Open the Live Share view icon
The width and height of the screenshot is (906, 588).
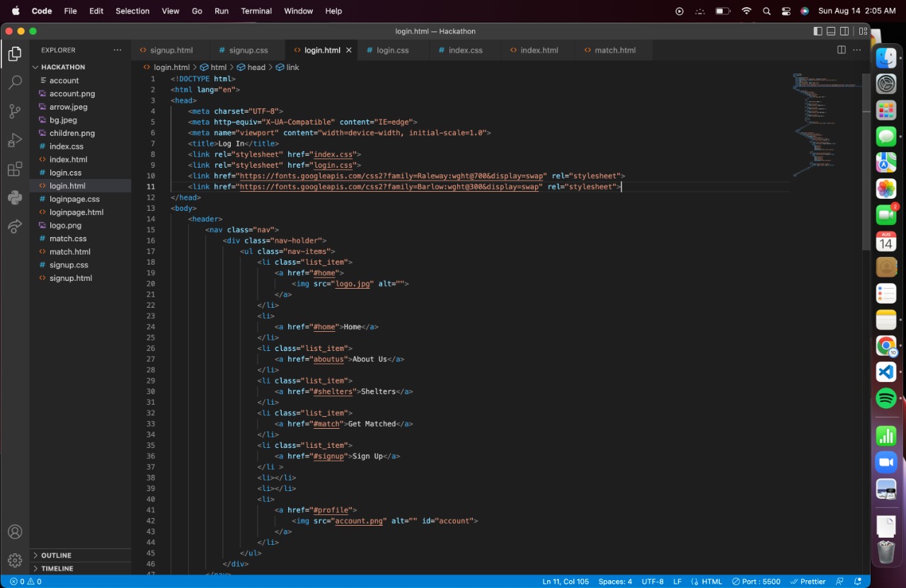coord(15,226)
